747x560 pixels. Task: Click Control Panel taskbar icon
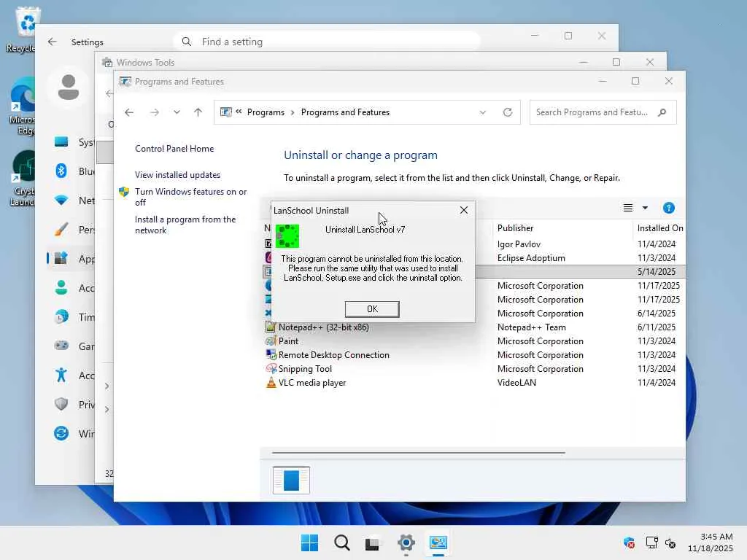(x=438, y=542)
